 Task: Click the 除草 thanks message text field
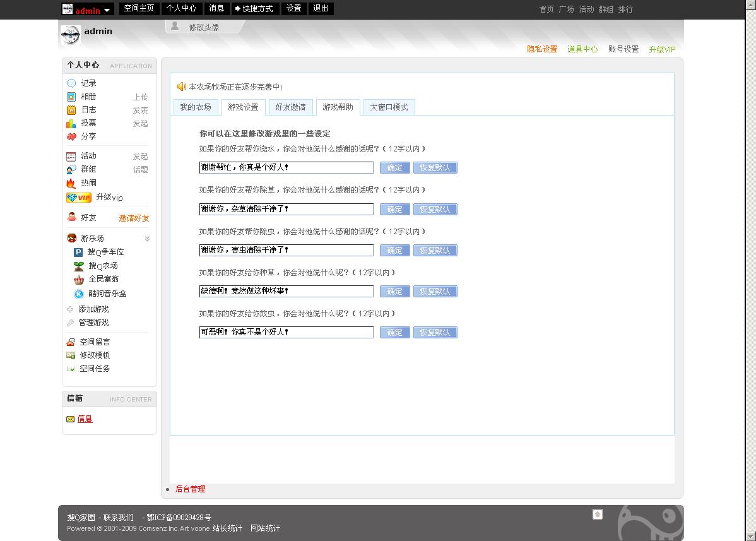click(x=286, y=209)
